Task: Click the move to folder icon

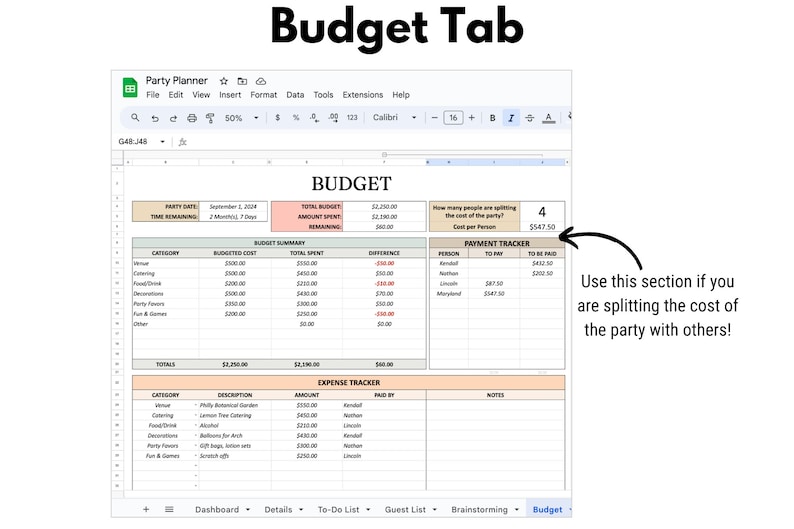Action: [242, 81]
